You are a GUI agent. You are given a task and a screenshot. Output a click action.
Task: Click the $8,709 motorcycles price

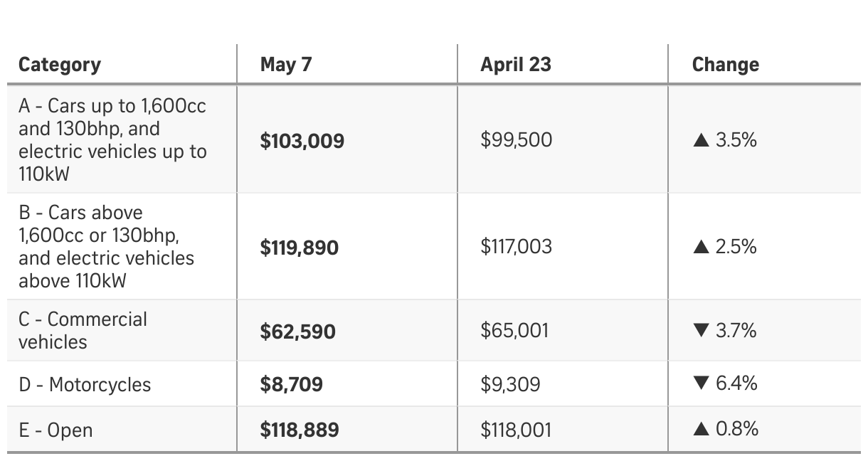click(292, 385)
